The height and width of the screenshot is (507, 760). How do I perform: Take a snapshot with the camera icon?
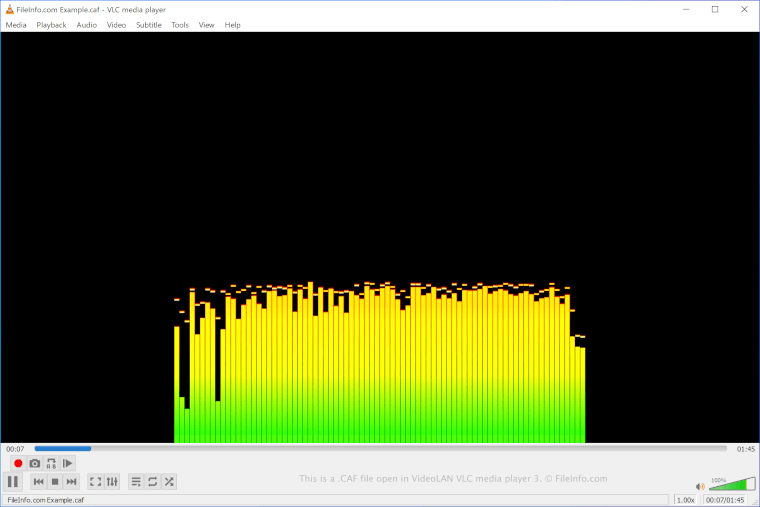[35, 463]
